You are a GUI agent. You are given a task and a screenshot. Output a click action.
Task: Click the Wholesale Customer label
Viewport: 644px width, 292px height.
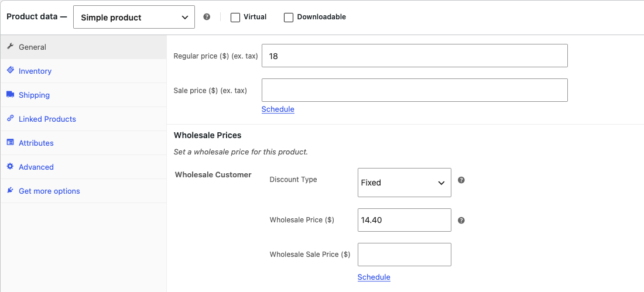[213, 174]
